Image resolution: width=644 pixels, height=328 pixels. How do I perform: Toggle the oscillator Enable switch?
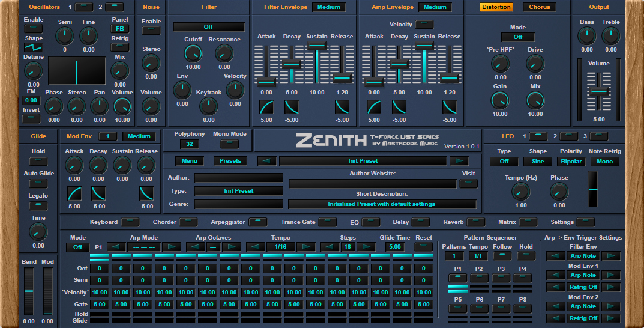click(33, 28)
